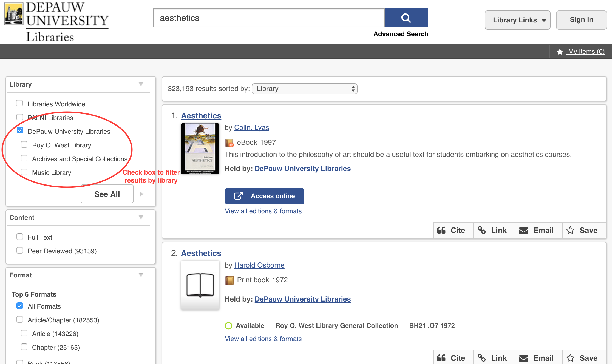Click the blue magnifier search button
The height and width of the screenshot is (364, 612).
click(x=406, y=18)
